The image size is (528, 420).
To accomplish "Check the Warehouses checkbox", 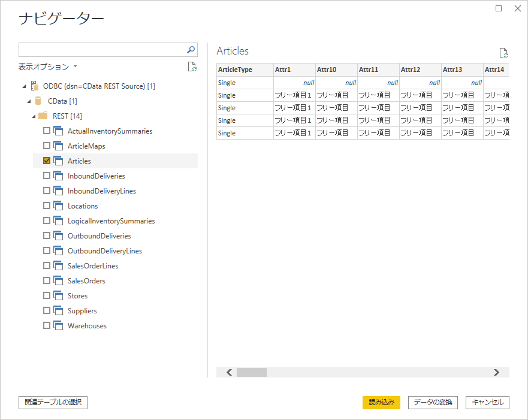I will (47, 325).
